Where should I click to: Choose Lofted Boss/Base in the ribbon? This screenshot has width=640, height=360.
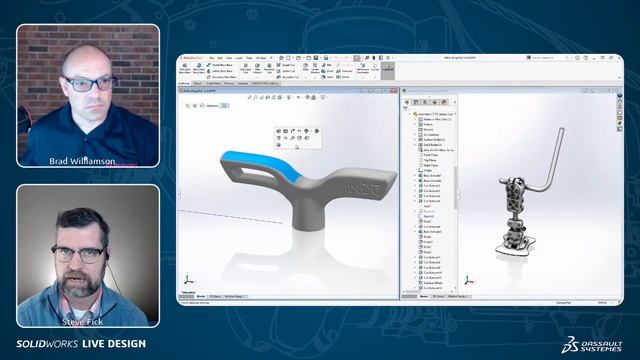220,71
